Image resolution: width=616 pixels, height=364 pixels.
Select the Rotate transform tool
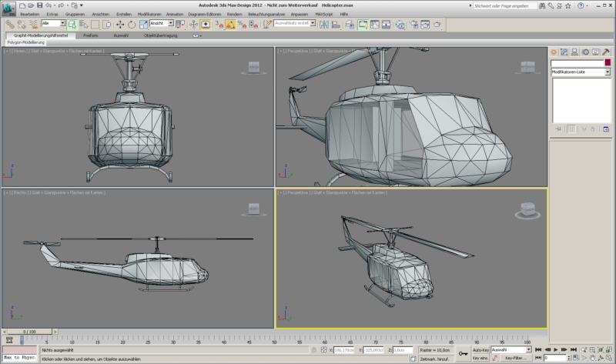[x=131, y=25]
